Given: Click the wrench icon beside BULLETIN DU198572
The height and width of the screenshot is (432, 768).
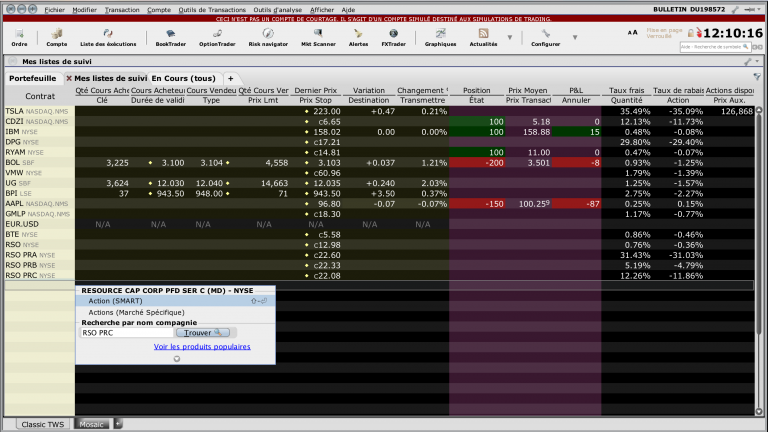Looking at the screenshot, I should (x=735, y=9).
